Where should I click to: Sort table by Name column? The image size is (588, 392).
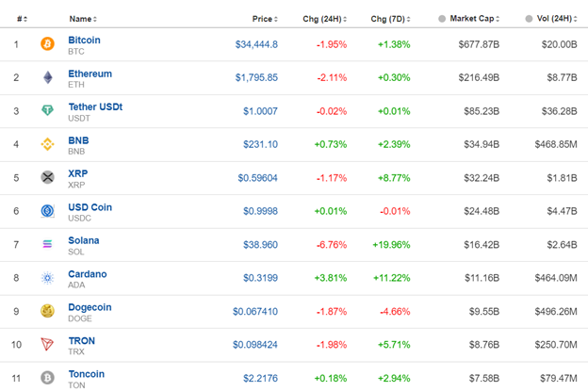coord(83,19)
